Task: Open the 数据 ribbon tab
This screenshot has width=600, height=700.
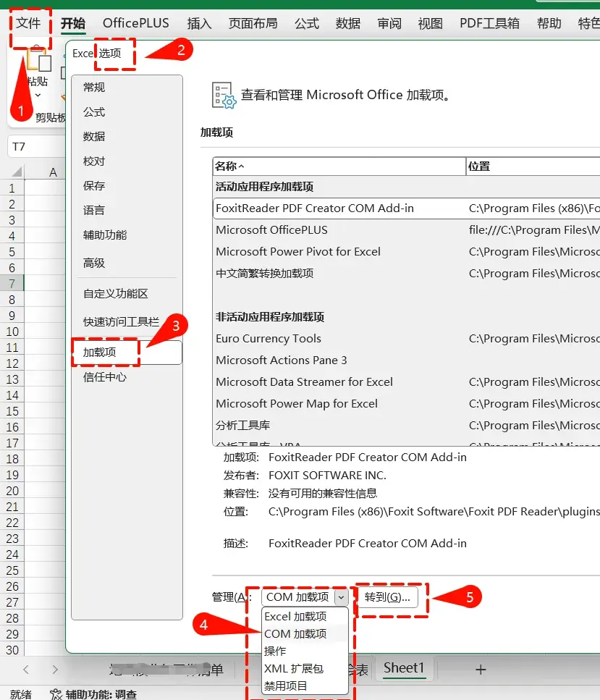Action: 347,23
